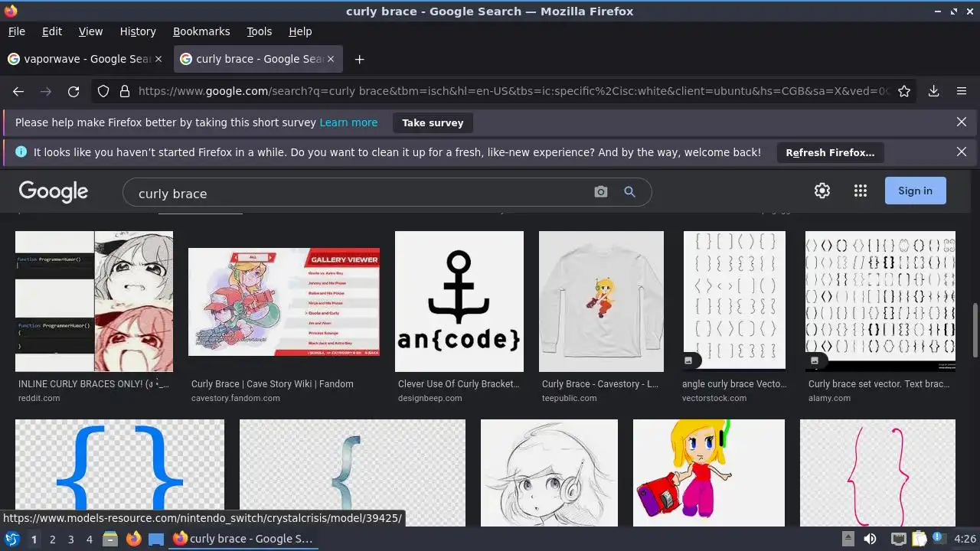View site security via the padlock icon
This screenshot has width=980, height=551.
[124, 91]
